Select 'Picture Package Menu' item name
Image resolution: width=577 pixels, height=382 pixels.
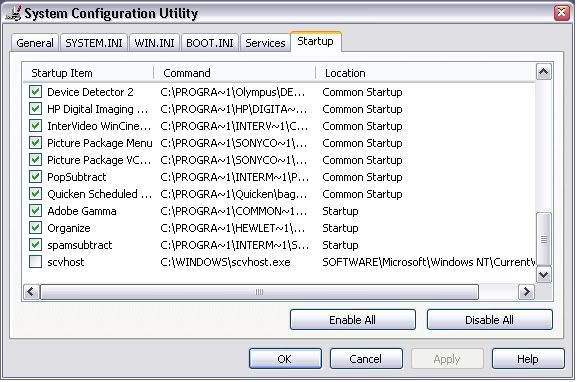click(x=100, y=143)
